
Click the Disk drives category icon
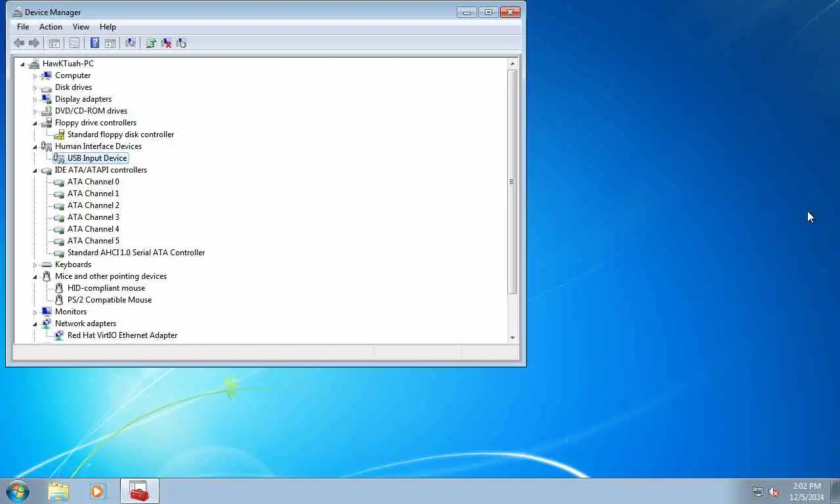(x=46, y=87)
